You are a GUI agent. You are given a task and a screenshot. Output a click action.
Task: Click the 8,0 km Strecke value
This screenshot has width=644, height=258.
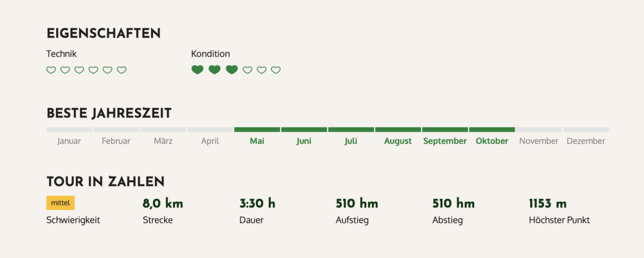(163, 203)
